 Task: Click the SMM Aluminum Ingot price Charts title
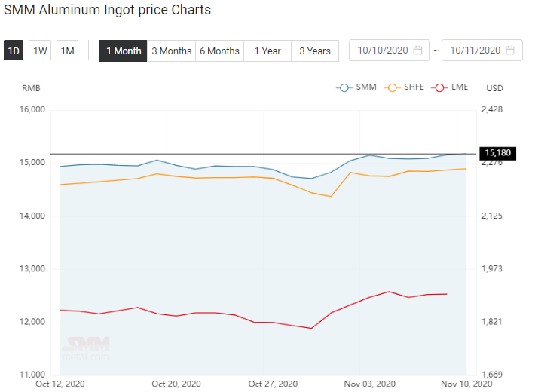pyautogui.click(x=108, y=10)
